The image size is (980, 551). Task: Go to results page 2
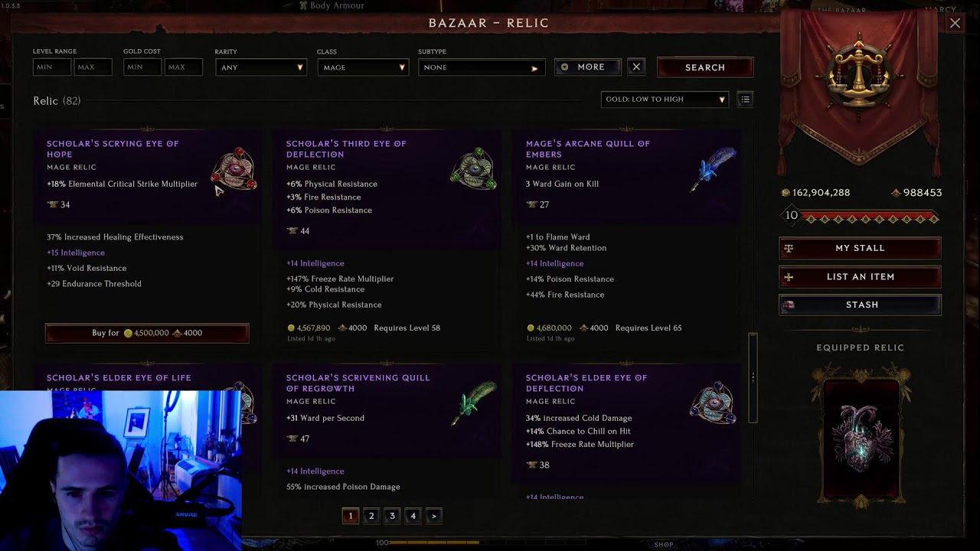pyautogui.click(x=371, y=516)
